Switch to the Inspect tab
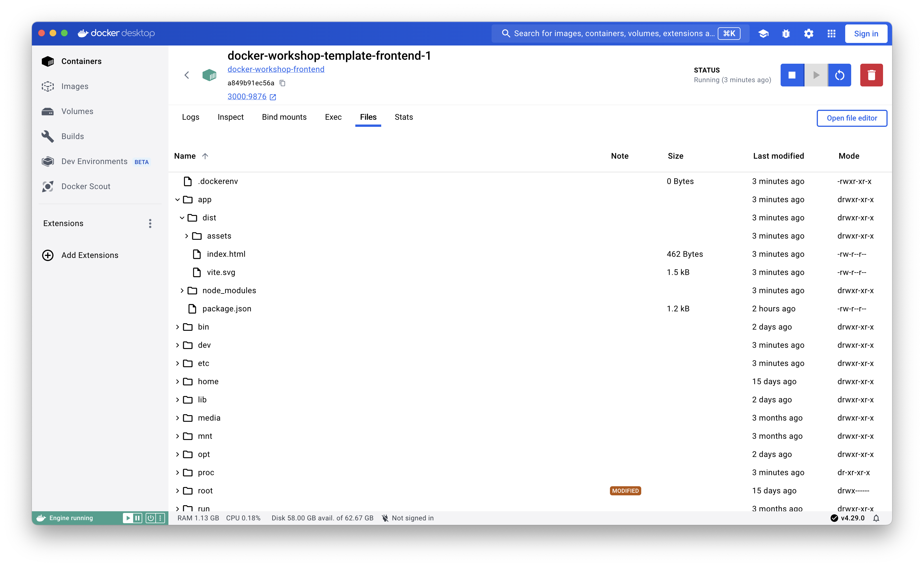Image resolution: width=924 pixels, height=567 pixels. coord(230,117)
